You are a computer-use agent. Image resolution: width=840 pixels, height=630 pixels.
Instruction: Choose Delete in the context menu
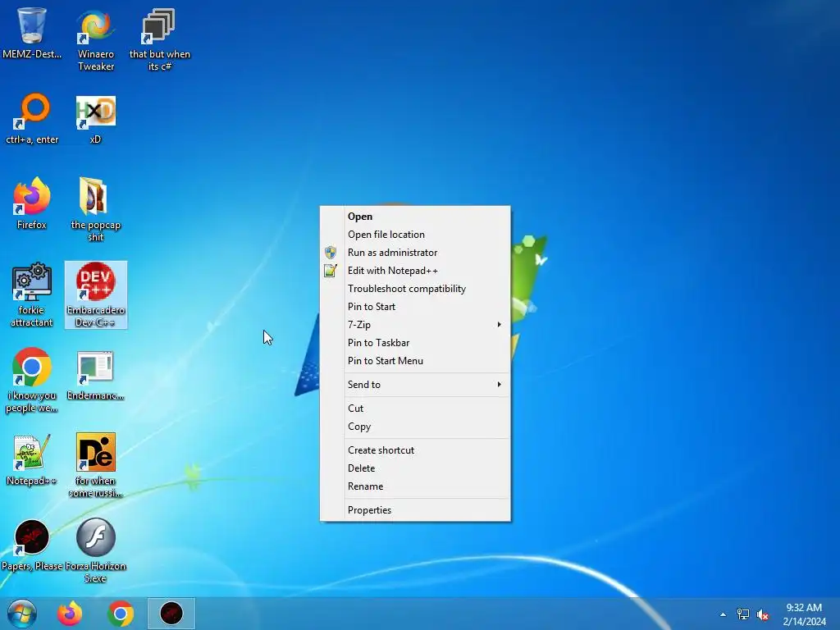[x=415, y=468]
